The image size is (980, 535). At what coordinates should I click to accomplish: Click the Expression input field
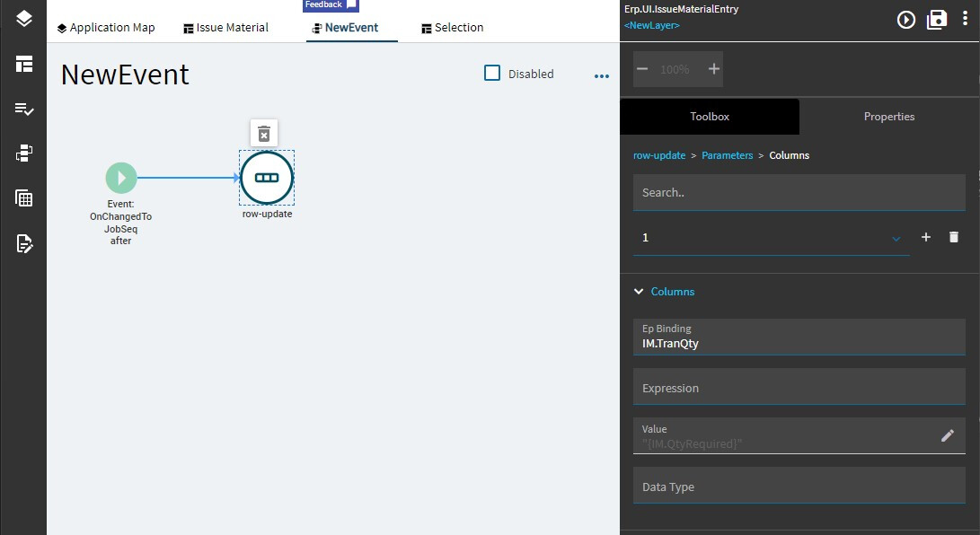point(799,386)
